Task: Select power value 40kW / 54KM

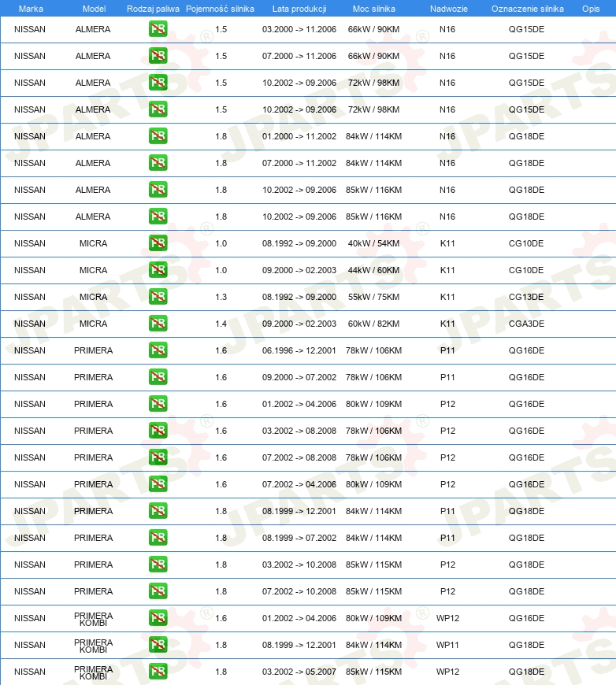Action: pyautogui.click(x=374, y=243)
